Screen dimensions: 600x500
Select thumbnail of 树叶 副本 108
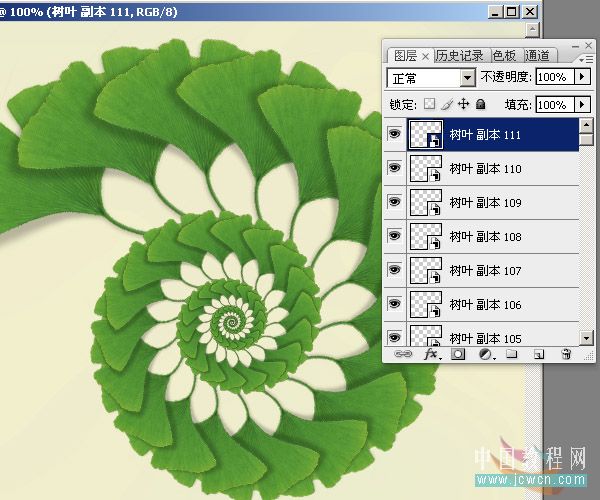click(426, 236)
